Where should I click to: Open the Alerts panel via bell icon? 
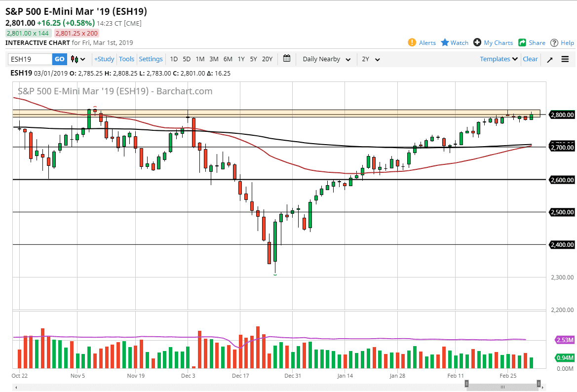tap(413, 42)
